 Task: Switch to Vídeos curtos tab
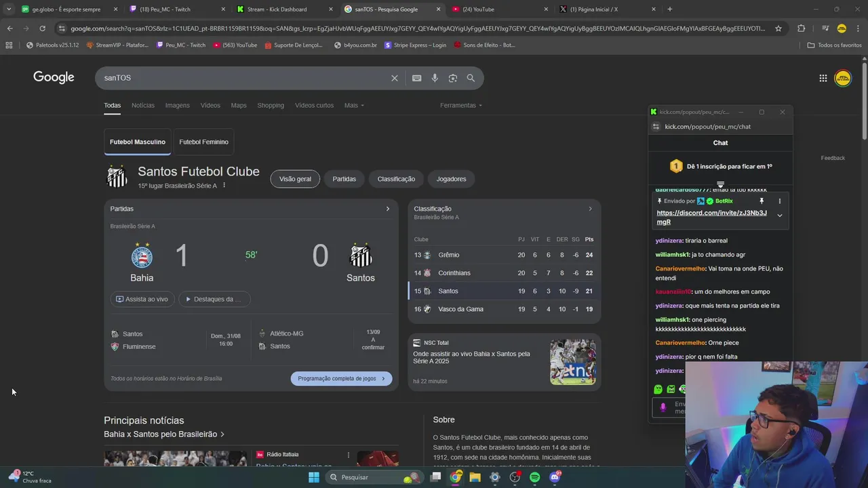point(314,105)
